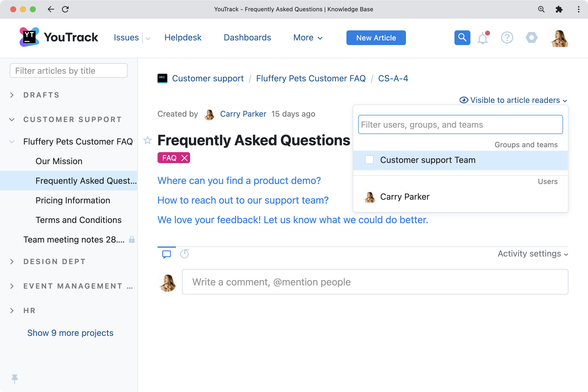Collapse Fluffery Pets Customer FAQ tree
This screenshot has height=392, width=588.
12,142
